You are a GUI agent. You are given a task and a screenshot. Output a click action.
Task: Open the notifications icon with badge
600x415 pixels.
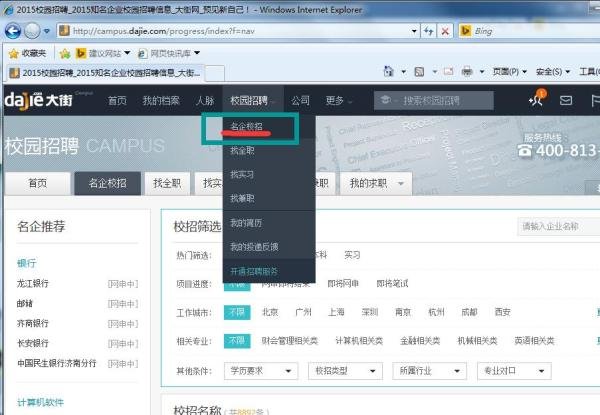coord(536,100)
